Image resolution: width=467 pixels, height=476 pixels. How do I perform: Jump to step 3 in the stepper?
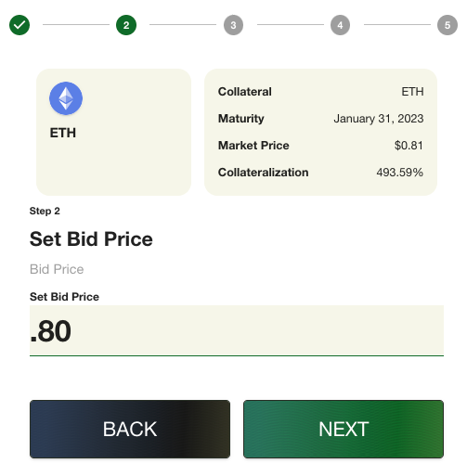point(233,25)
